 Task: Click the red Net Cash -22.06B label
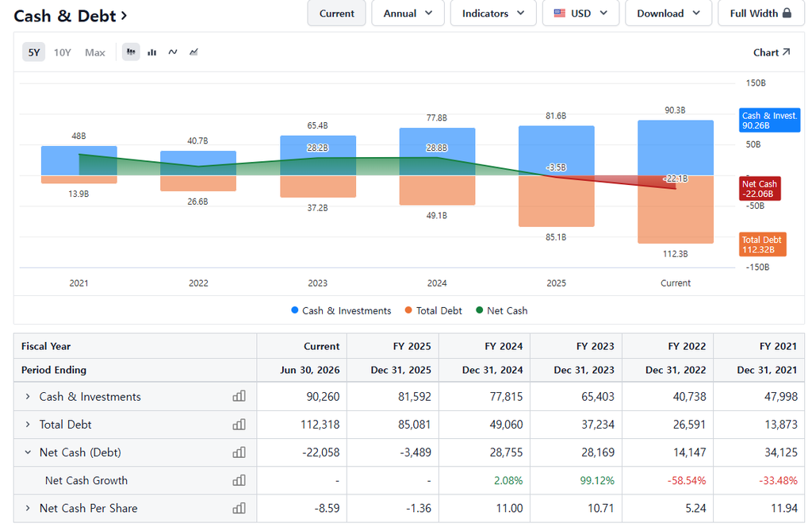coord(760,189)
